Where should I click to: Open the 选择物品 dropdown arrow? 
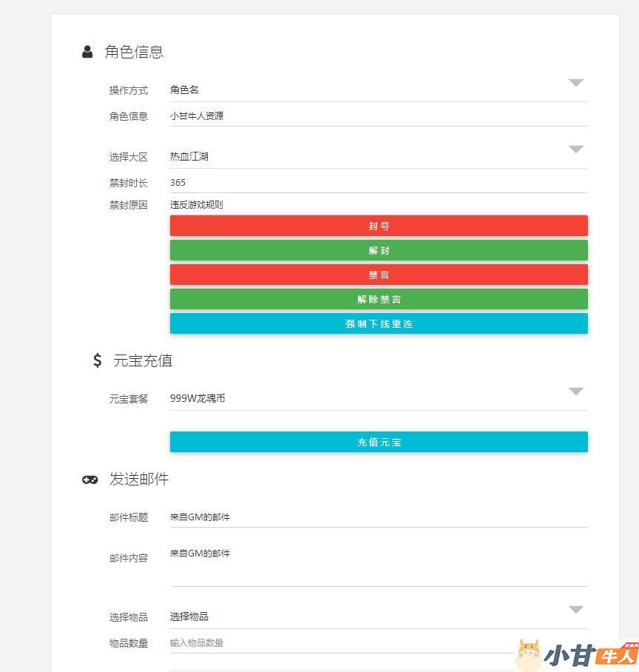pos(575,610)
